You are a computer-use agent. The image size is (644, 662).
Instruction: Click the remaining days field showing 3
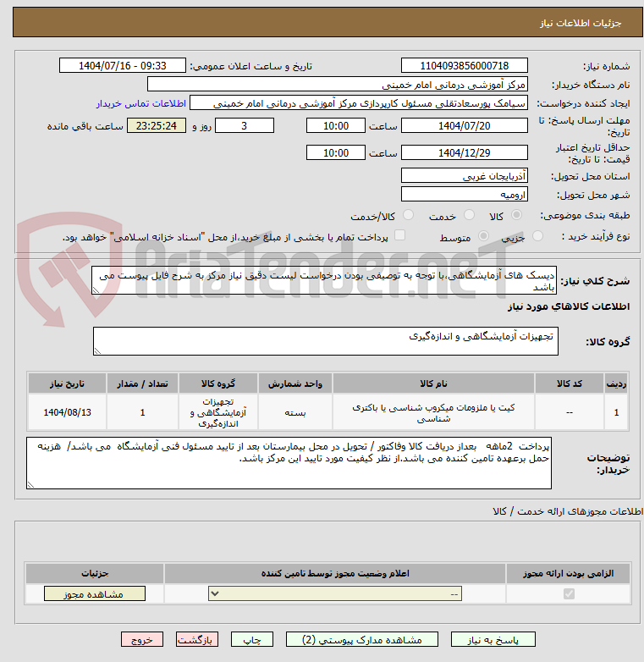(245, 126)
